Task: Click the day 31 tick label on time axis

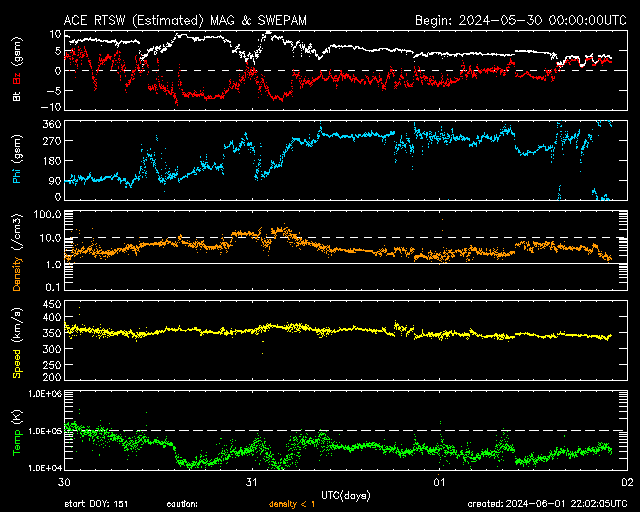Action: (252, 482)
